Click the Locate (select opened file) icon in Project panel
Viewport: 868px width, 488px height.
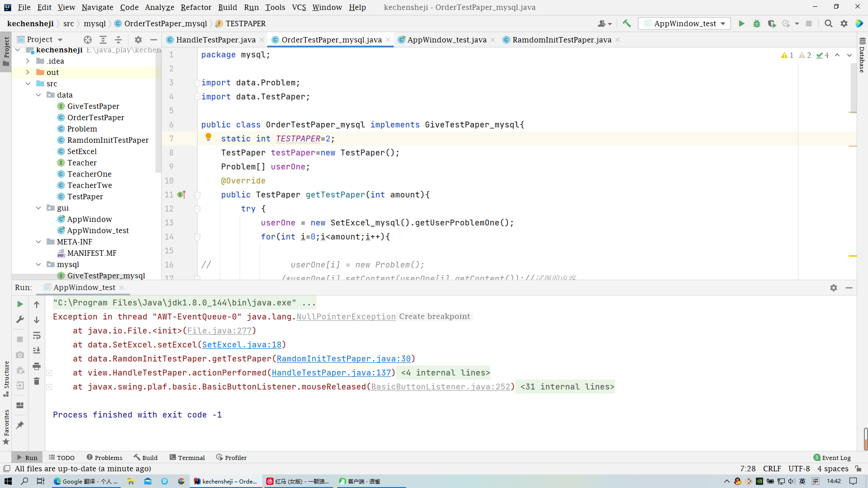(88, 40)
